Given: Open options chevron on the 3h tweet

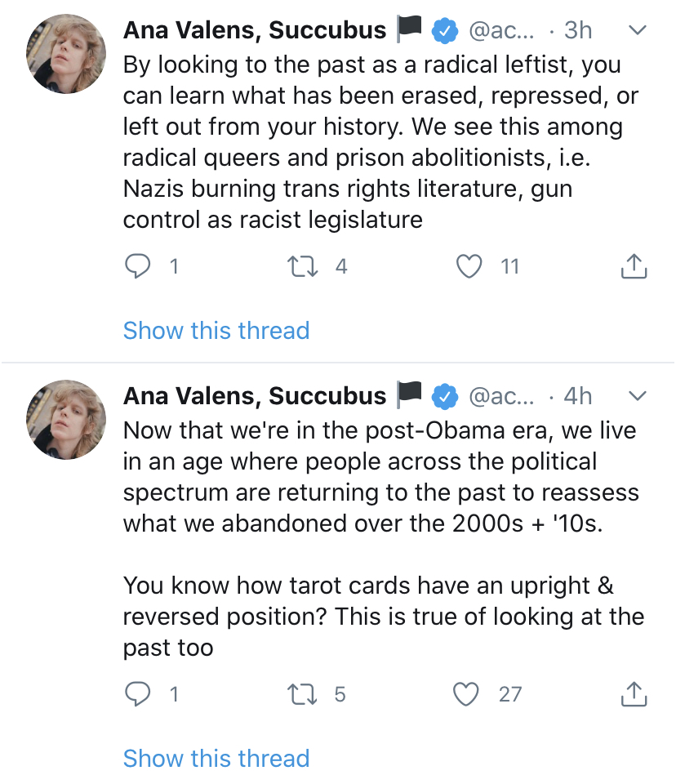Looking at the screenshot, I should pyautogui.click(x=638, y=30).
